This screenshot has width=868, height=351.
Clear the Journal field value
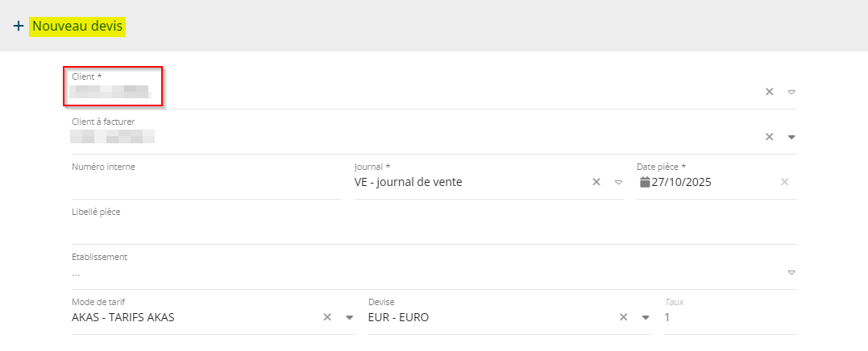click(596, 182)
